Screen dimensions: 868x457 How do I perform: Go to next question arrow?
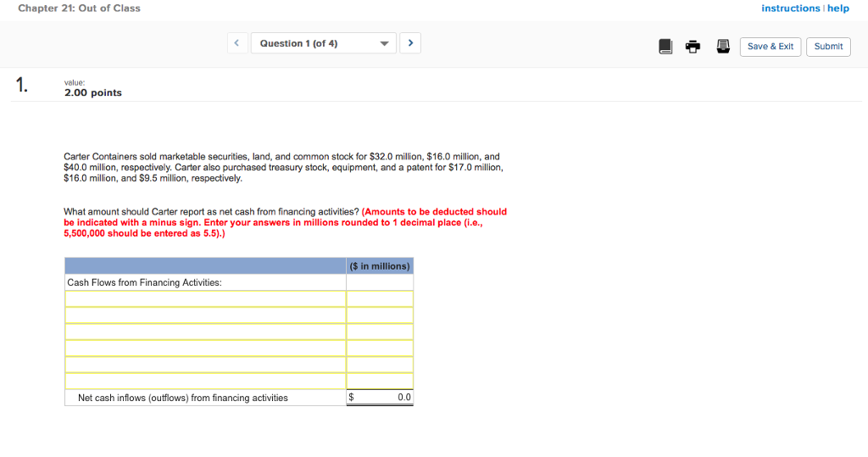pos(410,43)
